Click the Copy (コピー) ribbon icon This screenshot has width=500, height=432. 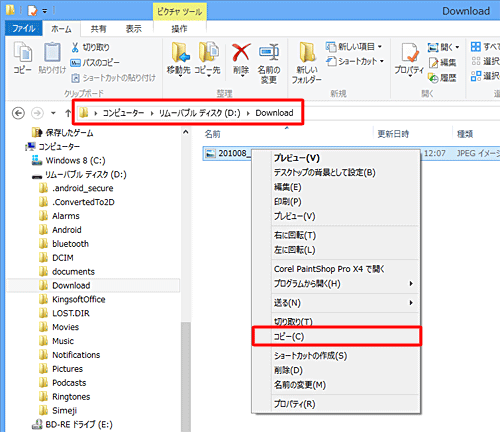click(23, 53)
